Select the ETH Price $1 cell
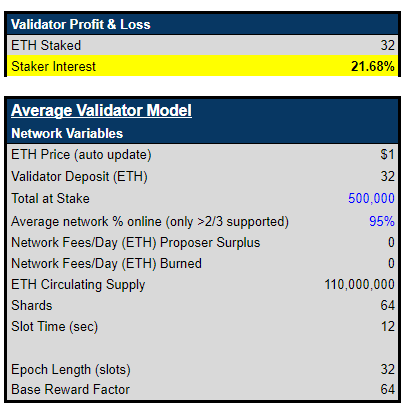Image resolution: width=406 pixels, height=409 pixels. tap(388, 154)
